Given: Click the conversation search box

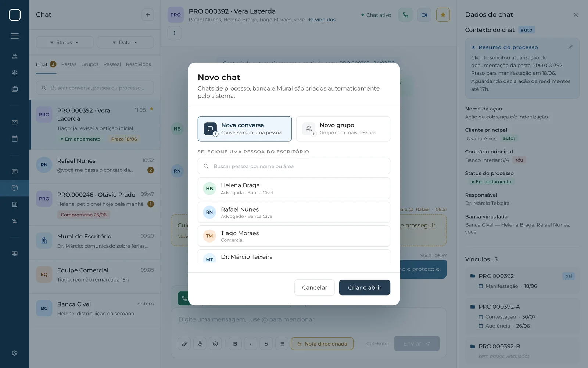Looking at the screenshot, I should point(95,88).
